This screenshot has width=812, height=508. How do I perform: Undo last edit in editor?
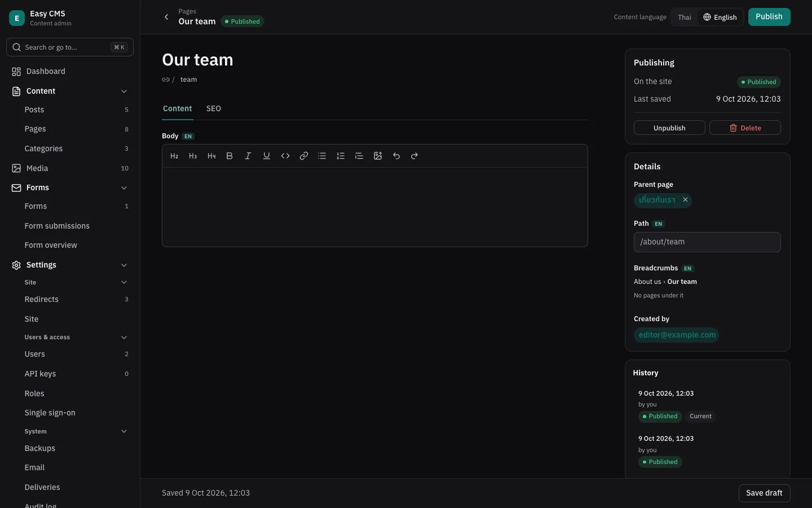point(396,156)
